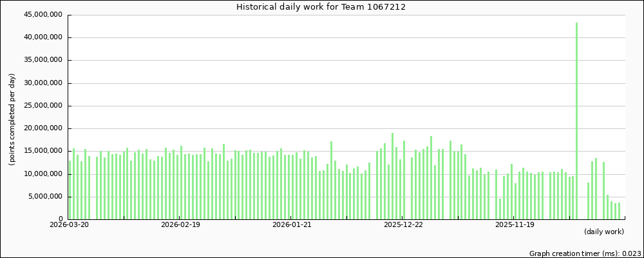This screenshot has width=644, height=258.
Task: Click the chart title for Team 1067212
Action: 321,7
